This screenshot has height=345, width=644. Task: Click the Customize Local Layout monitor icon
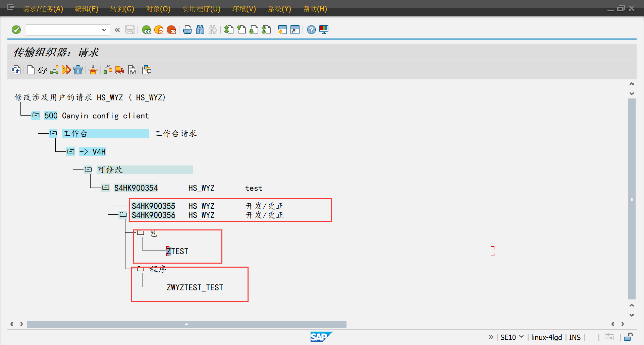[324, 30]
